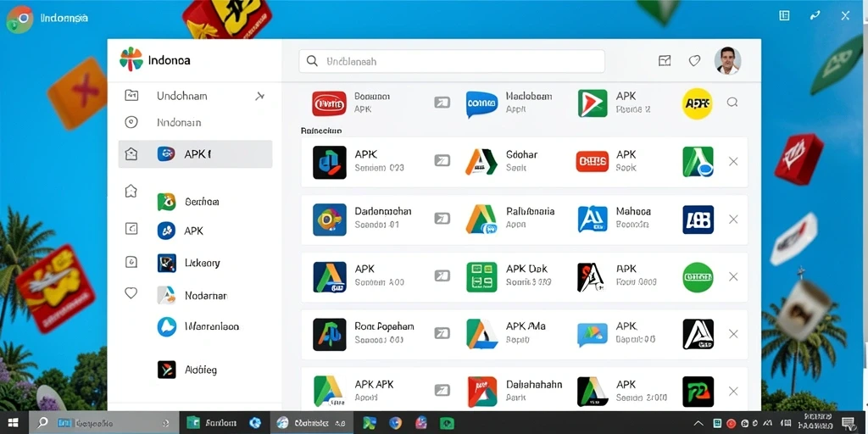Image resolution: width=868 pixels, height=434 pixels.
Task: Dismiss the Ront Popaham row with its X
Action: [x=733, y=334]
